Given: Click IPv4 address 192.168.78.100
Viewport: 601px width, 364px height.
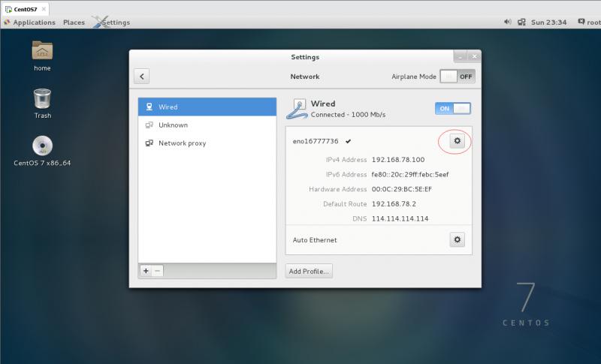Looking at the screenshot, I should (398, 160).
